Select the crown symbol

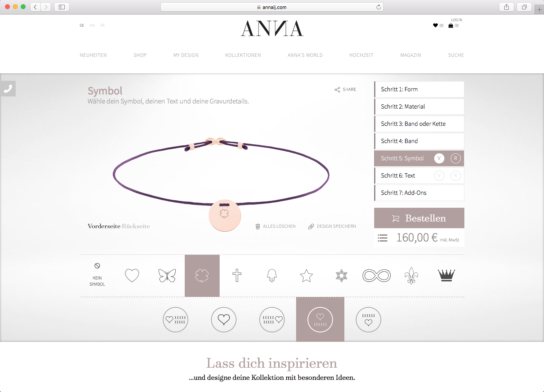pyautogui.click(x=446, y=276)
